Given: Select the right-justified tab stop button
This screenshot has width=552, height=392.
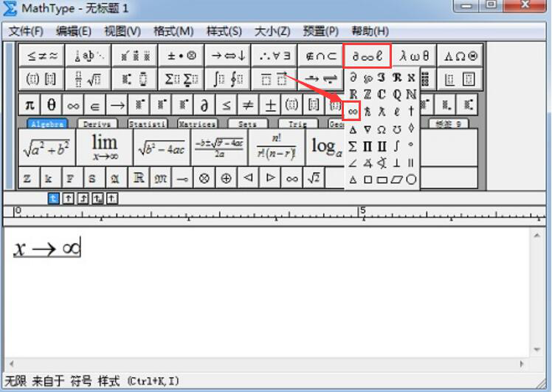Looking at the screenshot, I should 83,199.
